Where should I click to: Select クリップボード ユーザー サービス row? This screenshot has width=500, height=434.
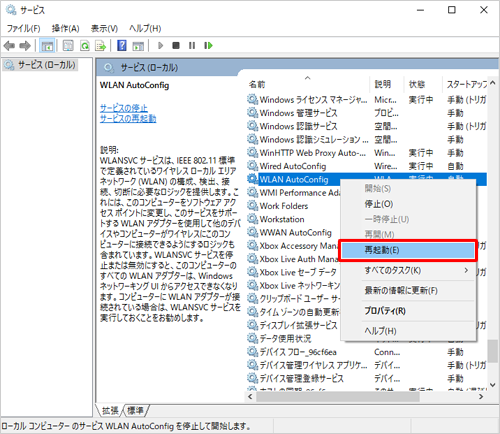300,298
